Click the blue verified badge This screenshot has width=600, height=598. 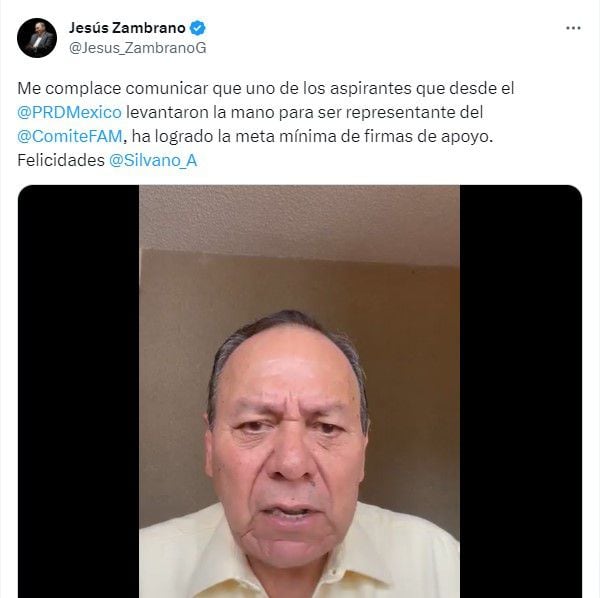tap(197, 28)
